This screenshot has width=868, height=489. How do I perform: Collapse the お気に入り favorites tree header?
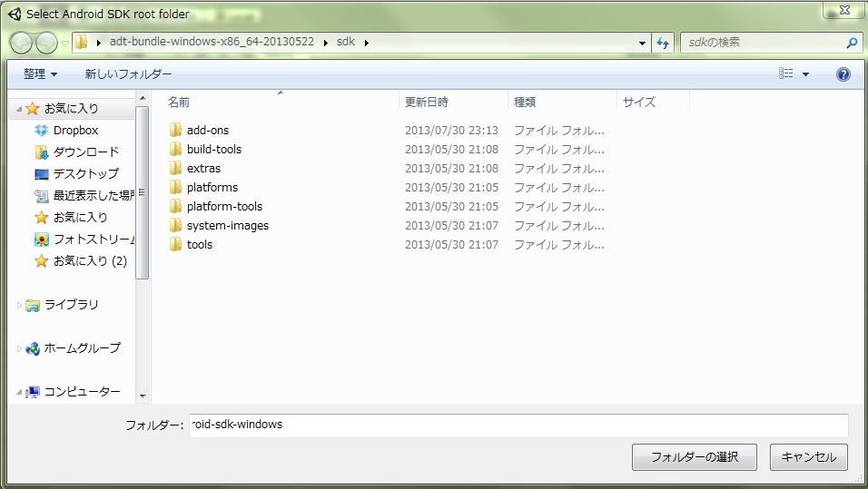coord(19,109)
